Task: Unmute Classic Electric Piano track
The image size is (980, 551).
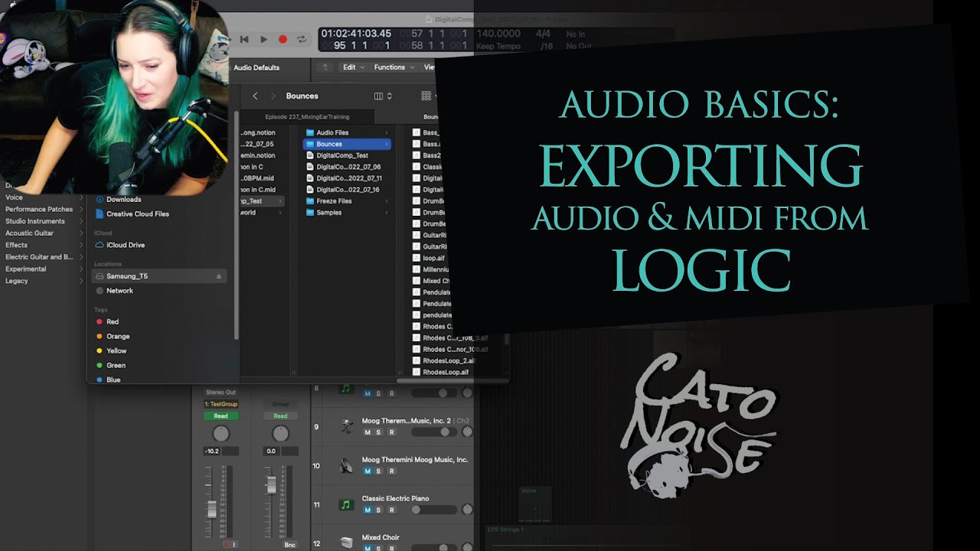Action: [x=367, y=510]
